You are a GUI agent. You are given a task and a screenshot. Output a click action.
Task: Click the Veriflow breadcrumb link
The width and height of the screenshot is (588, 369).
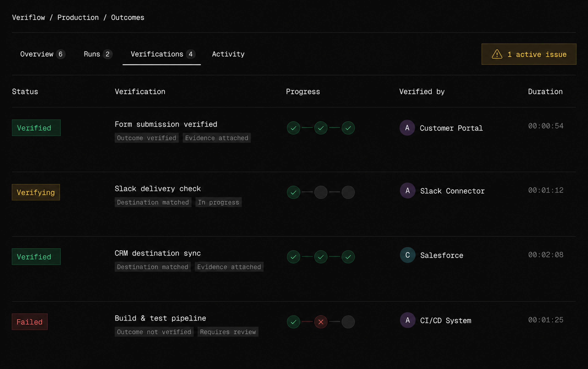point(29,18)
